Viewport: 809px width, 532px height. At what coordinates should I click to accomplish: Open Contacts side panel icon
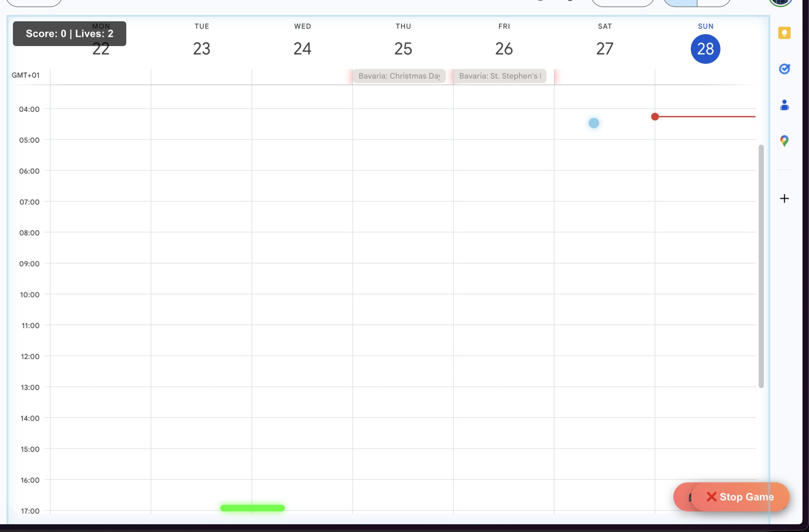[x=784, y=105]
